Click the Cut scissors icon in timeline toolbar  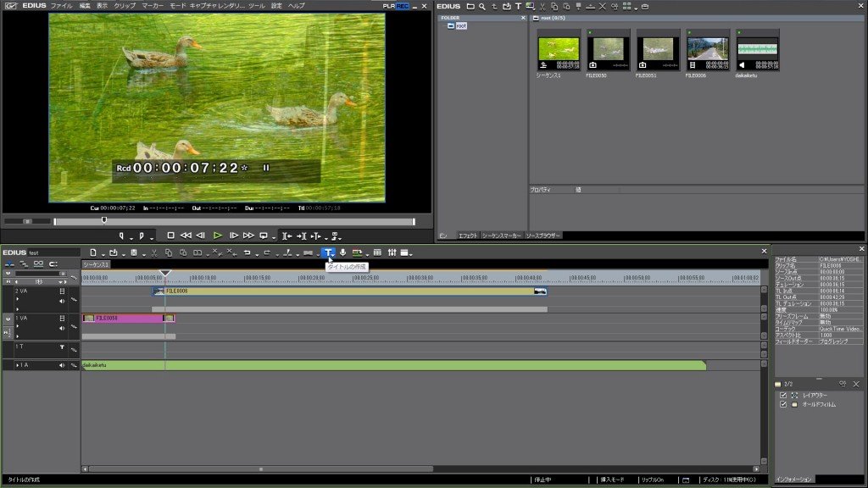click(154, 252)
